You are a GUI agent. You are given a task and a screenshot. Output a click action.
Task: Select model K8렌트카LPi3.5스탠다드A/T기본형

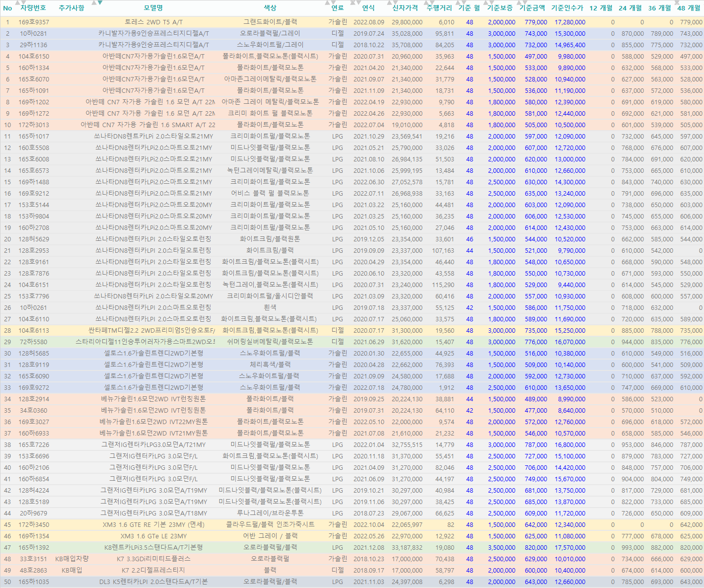153,548
